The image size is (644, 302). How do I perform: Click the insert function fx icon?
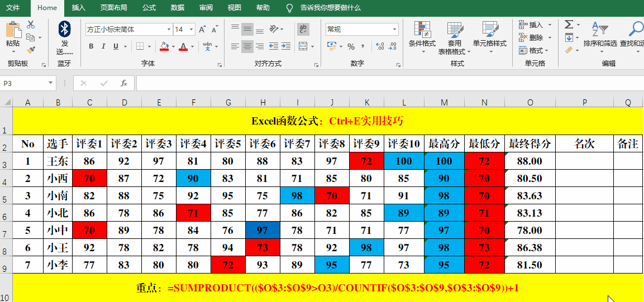pos(124,83)
